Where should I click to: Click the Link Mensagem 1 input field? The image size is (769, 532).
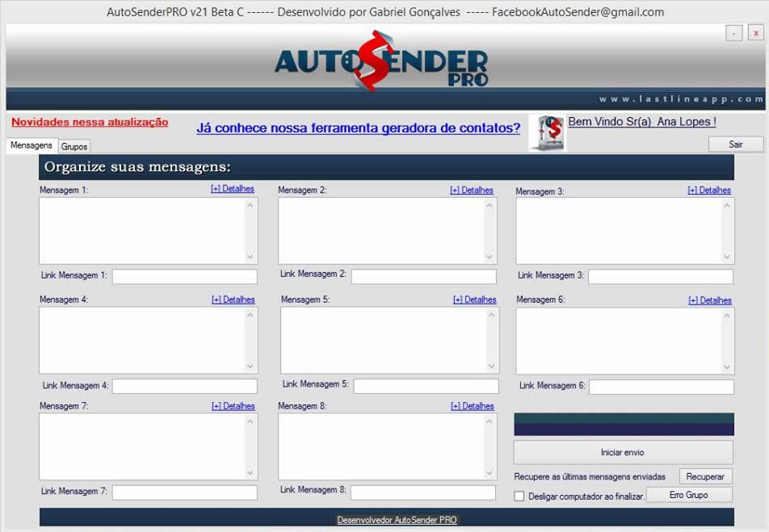point(185,277)
